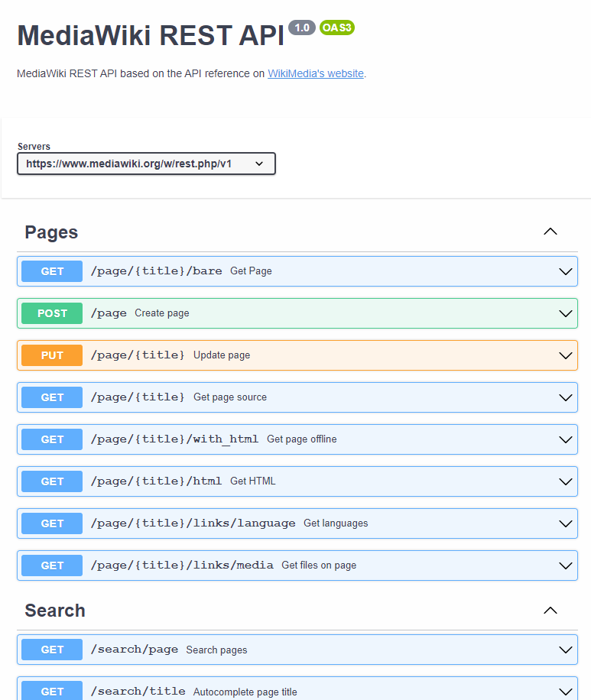Expand the Get languages endpoint arrow

click(566, 523)
